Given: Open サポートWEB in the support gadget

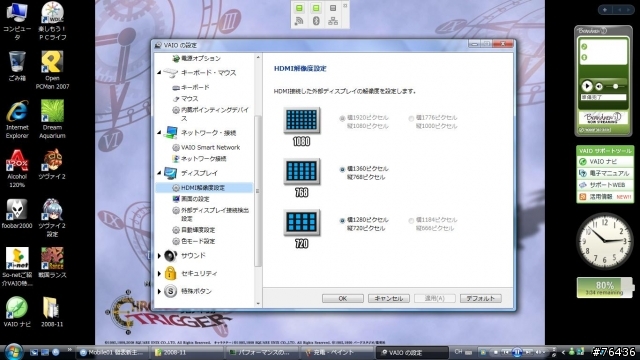Looking at the screenshot, I should (604, 185).
